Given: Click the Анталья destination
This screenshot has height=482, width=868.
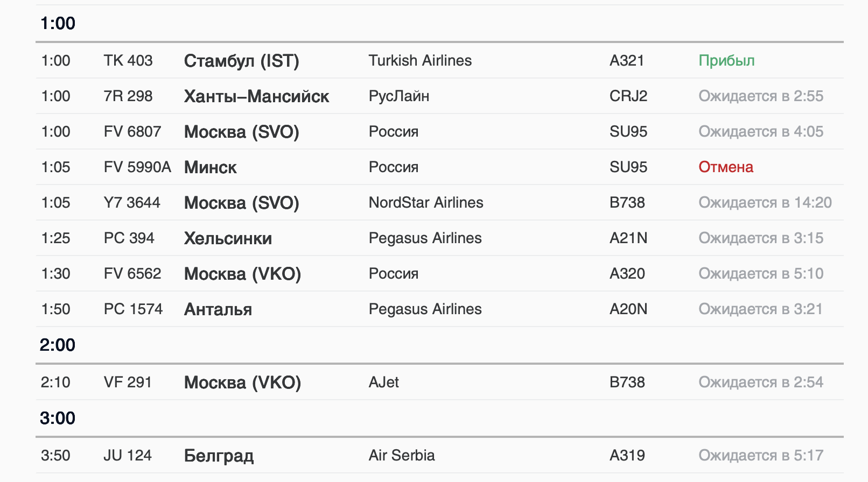Looking at the screenshot, I should click(218, 309).
